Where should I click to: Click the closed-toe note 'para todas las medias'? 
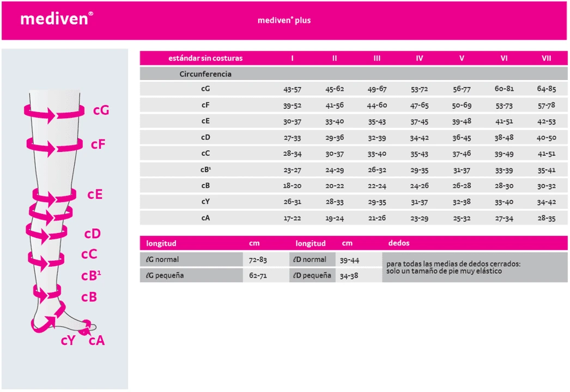tap(453, 267)
